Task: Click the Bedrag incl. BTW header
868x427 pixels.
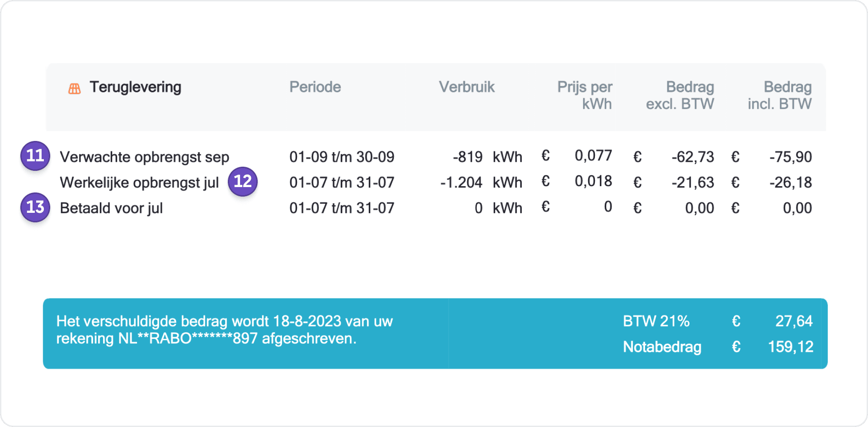Action: pyautogui.click(x=780, y=95)
